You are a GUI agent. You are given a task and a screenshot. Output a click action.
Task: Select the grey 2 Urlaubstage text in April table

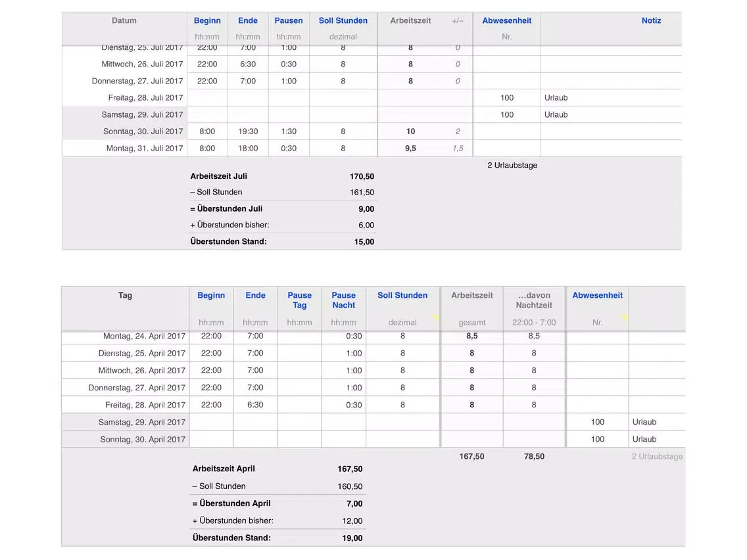coord(657,456)
